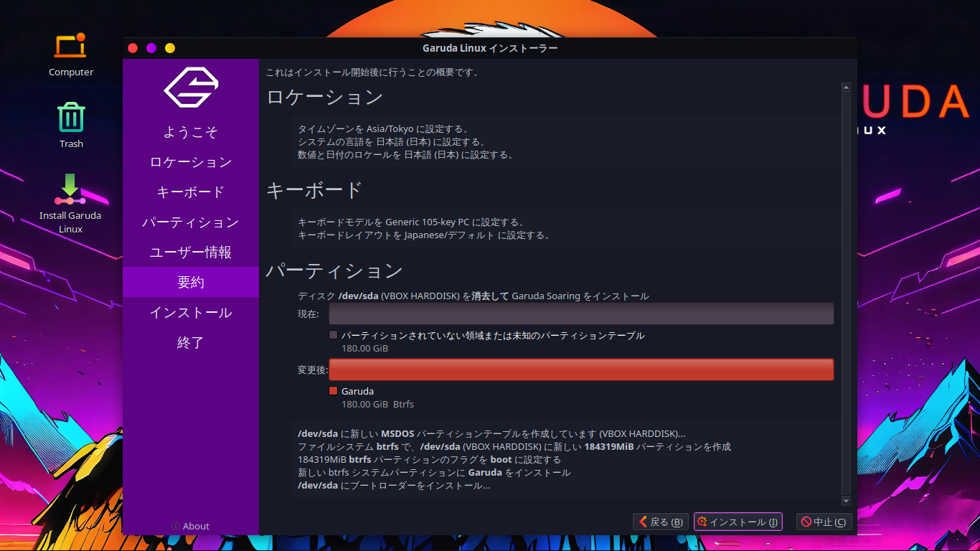Click the 終了 step in the sidebar
The image size is (980, 551).
(x=191, y=343)
